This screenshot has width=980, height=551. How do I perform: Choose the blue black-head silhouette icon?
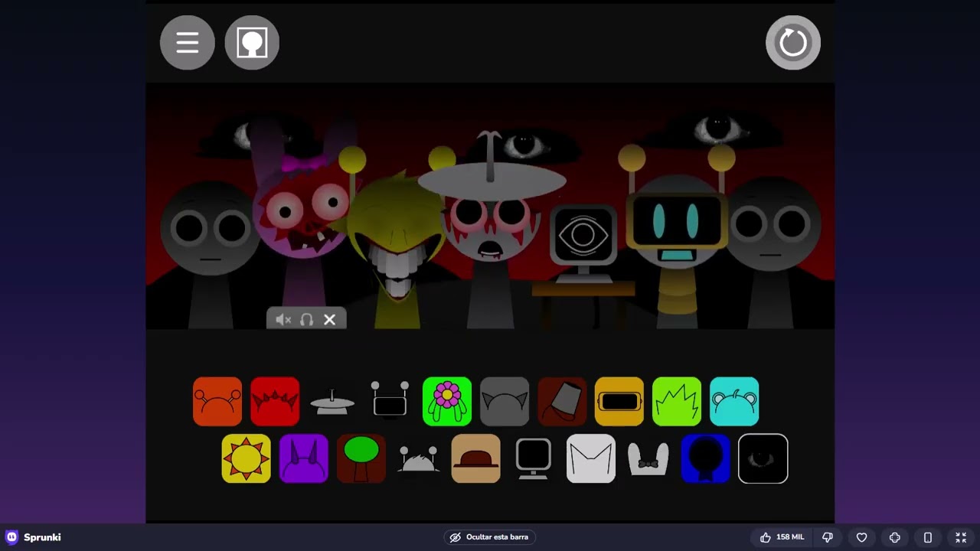coord(706,458)
